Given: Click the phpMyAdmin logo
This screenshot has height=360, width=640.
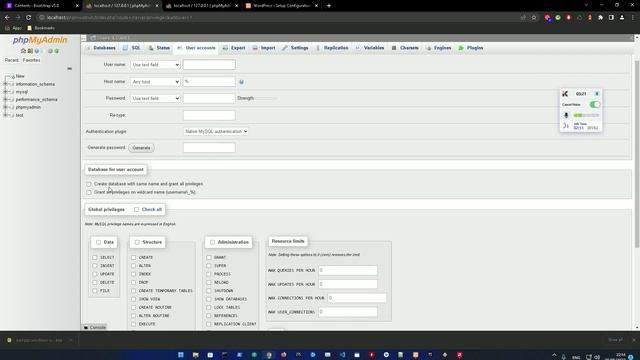Looking at the screenshot, I should point(40,40).
